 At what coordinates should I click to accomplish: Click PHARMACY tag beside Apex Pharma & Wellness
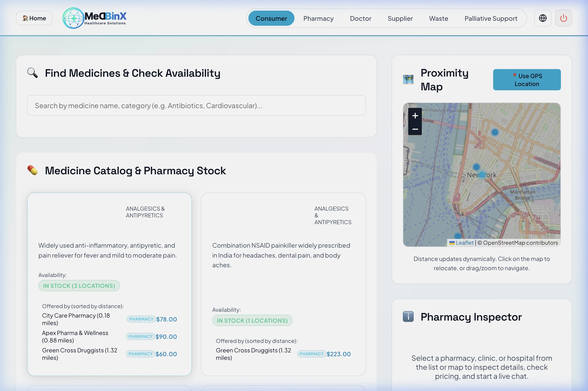pos(140,336)
